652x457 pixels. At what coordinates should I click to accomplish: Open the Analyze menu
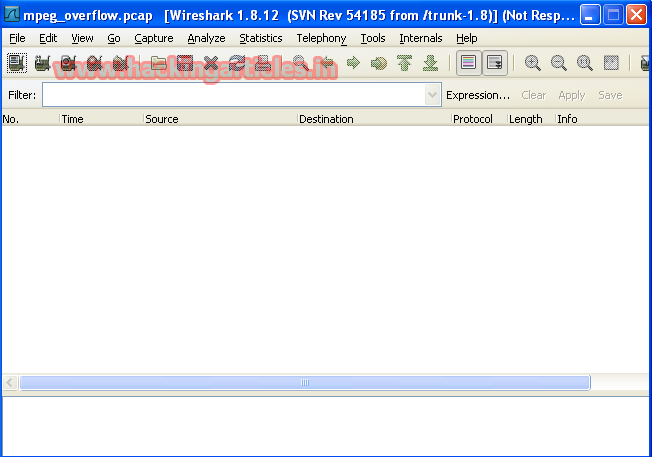point(206,38)
